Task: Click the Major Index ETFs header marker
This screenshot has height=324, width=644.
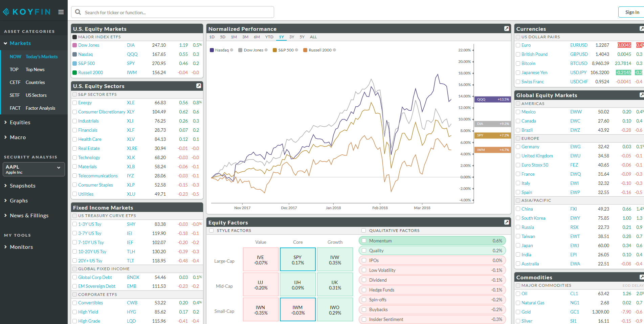Action: [x=75, y=37]
